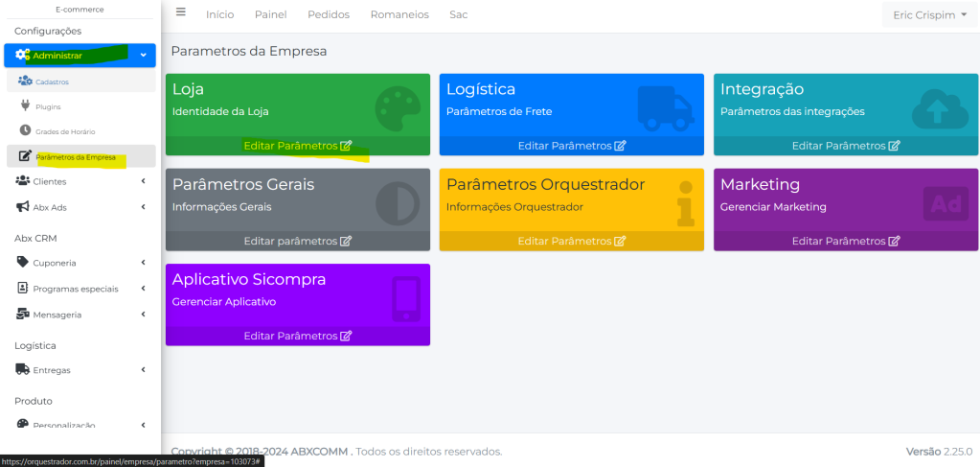Click the info icon on Parâmetros Orquestrador card
Screen dimensions: 980x467
pos(684,202)
